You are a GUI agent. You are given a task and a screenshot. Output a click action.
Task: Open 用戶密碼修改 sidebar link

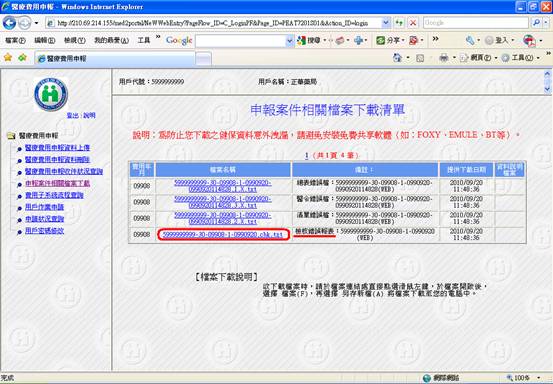click(x=44, y=231)
